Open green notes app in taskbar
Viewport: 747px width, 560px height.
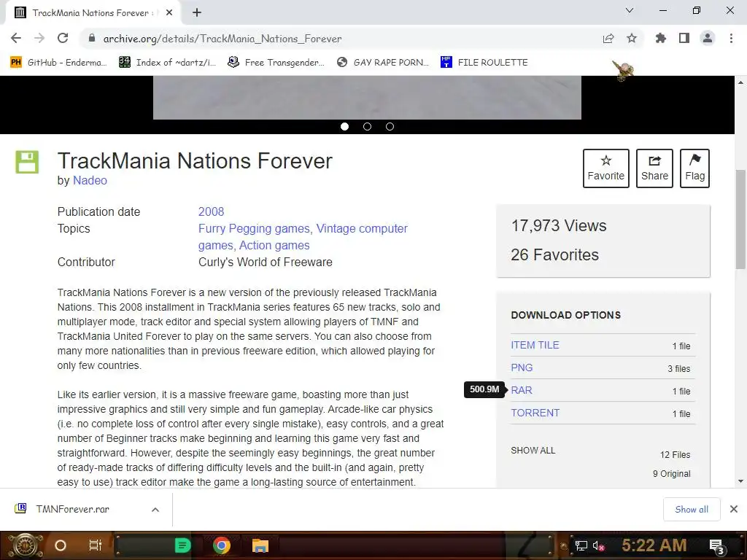[x=182, y=545]
